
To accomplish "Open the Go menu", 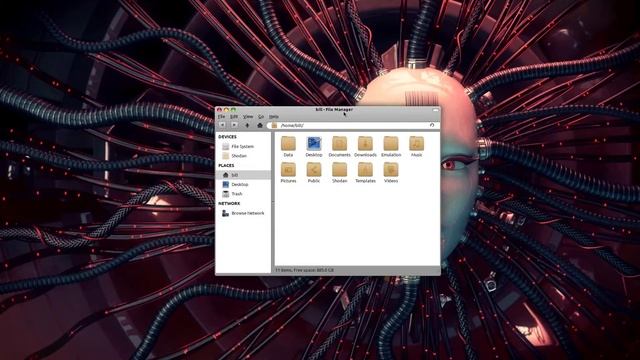I will tap(261, 117).
